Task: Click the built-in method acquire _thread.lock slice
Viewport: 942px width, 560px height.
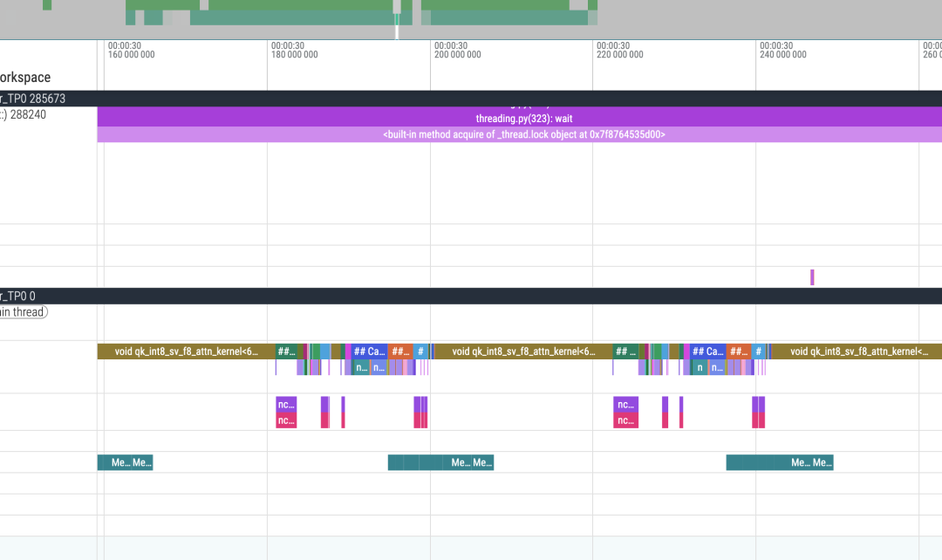Action: point(523,134)
